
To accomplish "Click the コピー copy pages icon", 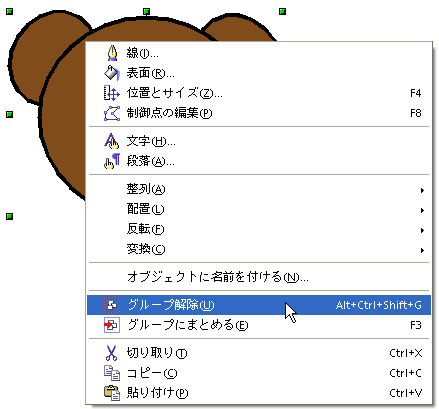I will [112, 373].
